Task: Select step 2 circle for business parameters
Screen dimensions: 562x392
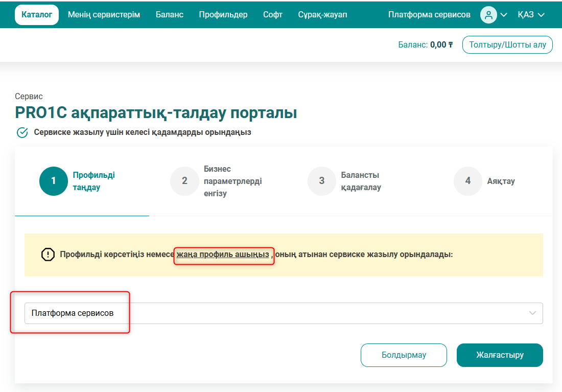Action: point(184,181)
